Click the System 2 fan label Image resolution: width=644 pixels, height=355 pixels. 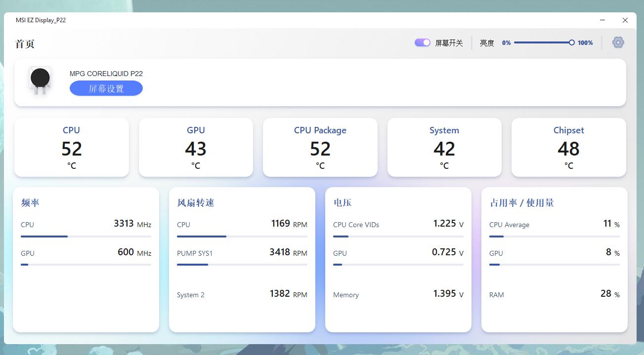[x=191, y=295]
